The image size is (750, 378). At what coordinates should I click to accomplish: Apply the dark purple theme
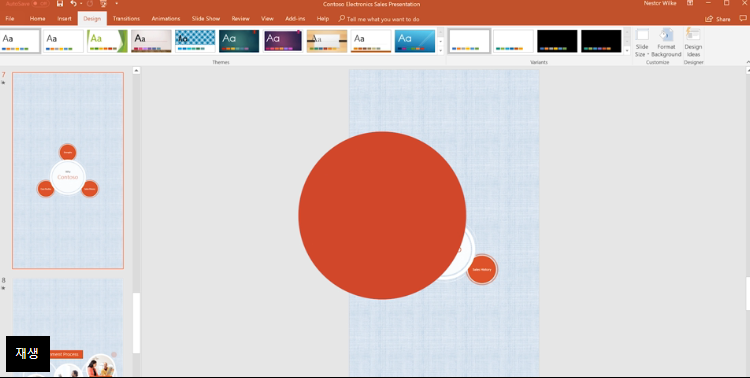283,41
